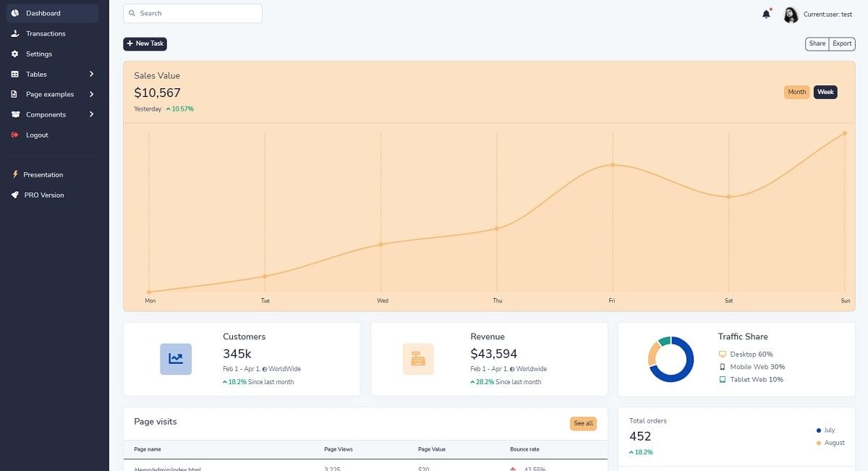Open notifications via bell icon
This screenshot has width=868, height=471.
pyautogui.click(x=766, y=13)
